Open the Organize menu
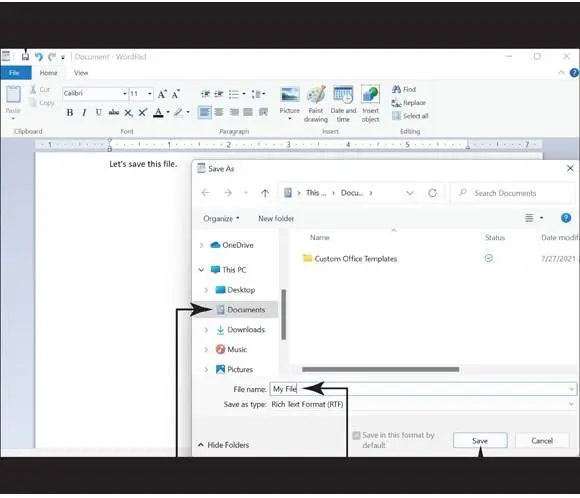The height and width of the screenshot is (498, 580). 221,219
